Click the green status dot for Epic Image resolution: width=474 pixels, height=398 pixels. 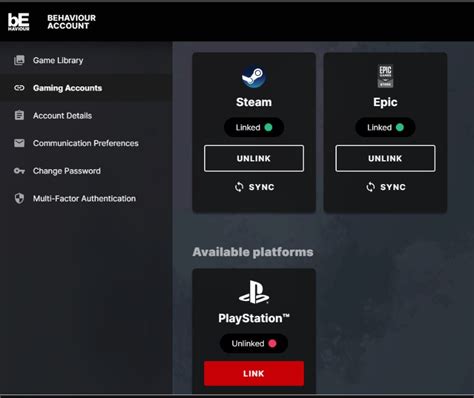[400, 127]
